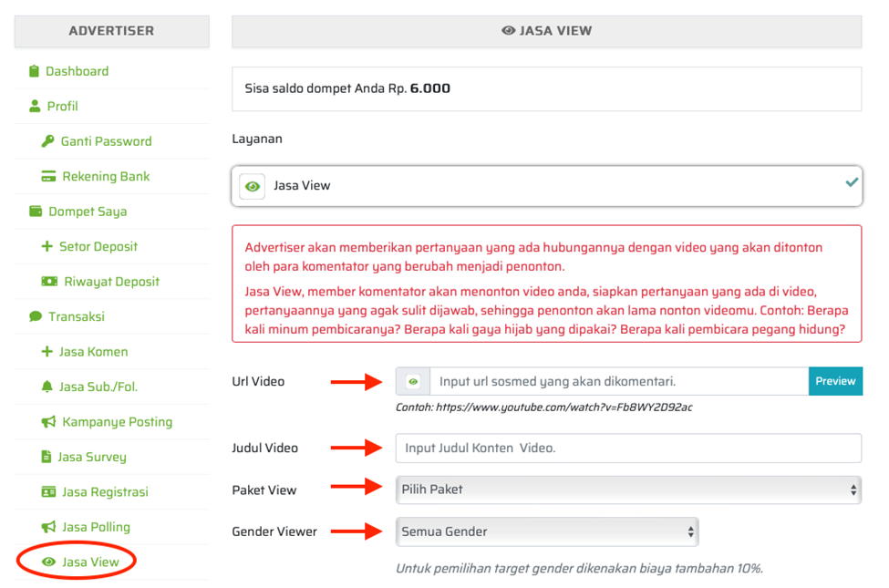Select Jasa View in the sidebar
This screenshot has height=588, width=889.
click(x=90, y=562)
